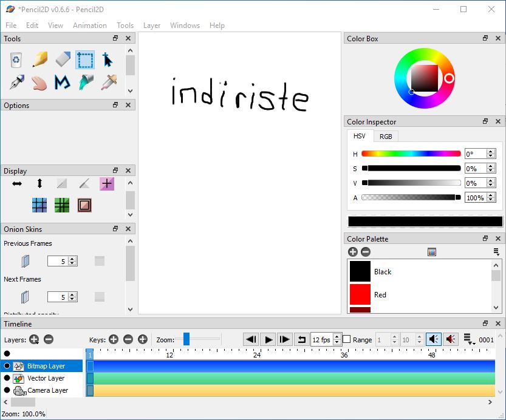Float the Timeline panel

pos(485,323)
